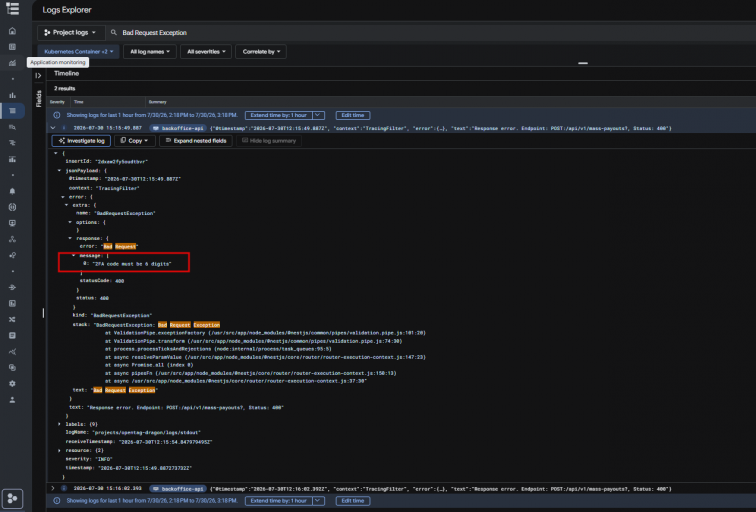Open the Kubernetes Container +2 resource dropdown

[x=79, y=52]
